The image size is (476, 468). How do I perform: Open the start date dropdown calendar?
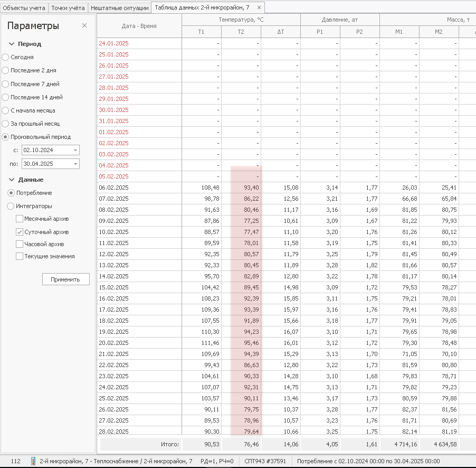point(75,151)
